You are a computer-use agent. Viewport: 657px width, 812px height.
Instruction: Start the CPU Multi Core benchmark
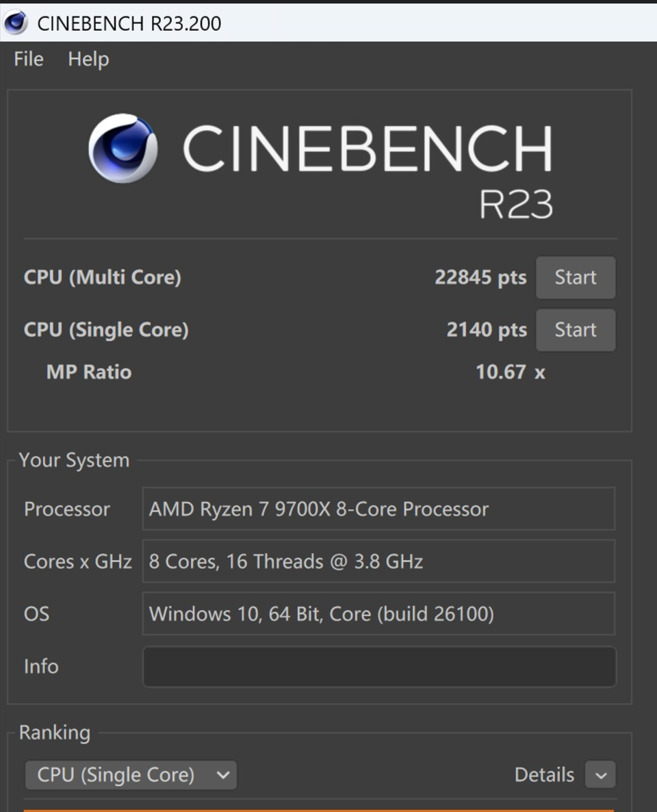(x=576, y=277)
